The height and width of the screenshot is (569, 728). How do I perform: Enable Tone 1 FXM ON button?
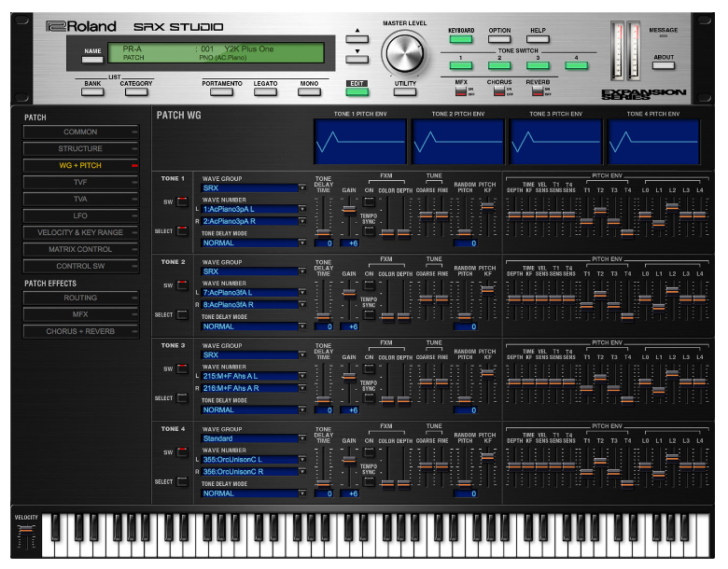point(369,201)
